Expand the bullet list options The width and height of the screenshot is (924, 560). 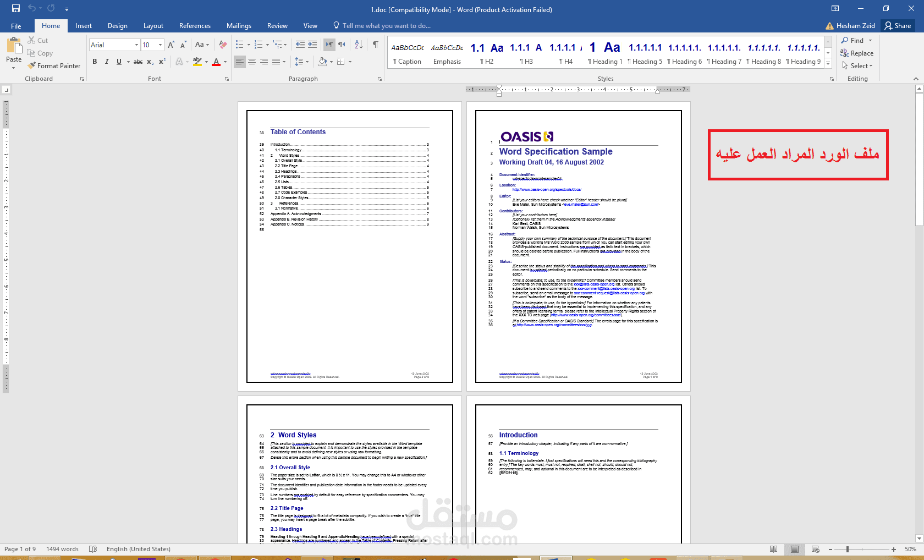249,45
